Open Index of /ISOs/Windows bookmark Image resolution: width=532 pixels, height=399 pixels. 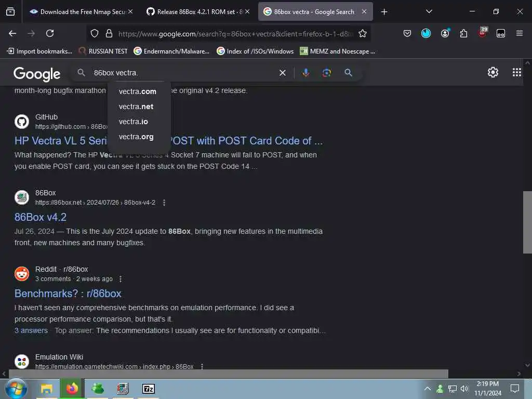255,51
